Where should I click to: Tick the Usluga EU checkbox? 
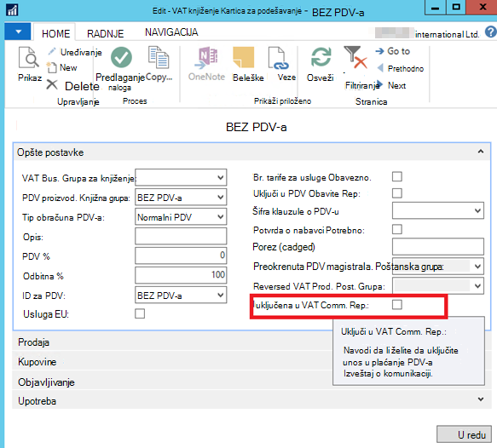(140, 313)
